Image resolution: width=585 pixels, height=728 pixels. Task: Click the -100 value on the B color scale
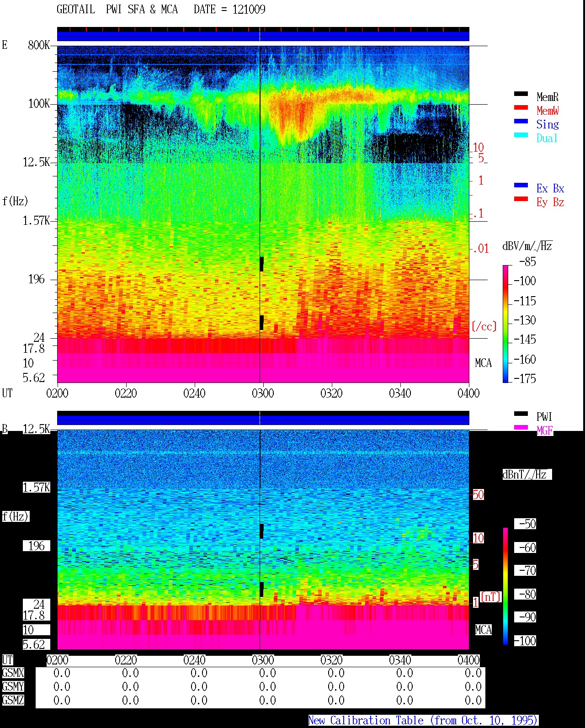525,641
